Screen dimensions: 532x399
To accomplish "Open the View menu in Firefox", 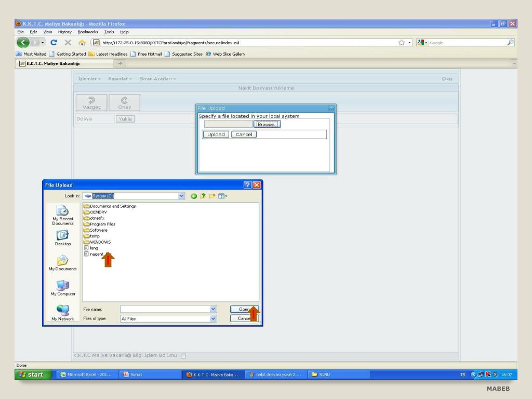I will 47,32.
